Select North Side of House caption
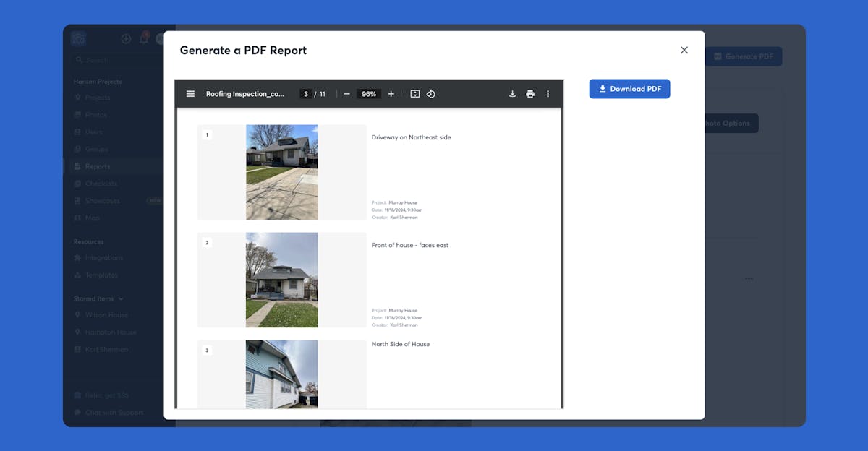Viewport: 868px width, 451px height. point(401,344)
